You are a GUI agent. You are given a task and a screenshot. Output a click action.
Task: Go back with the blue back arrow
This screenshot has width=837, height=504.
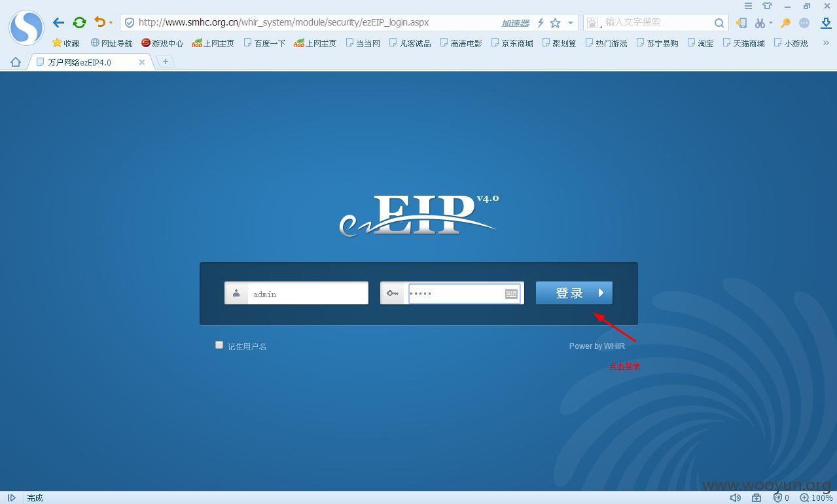click(x=59, y=22)
